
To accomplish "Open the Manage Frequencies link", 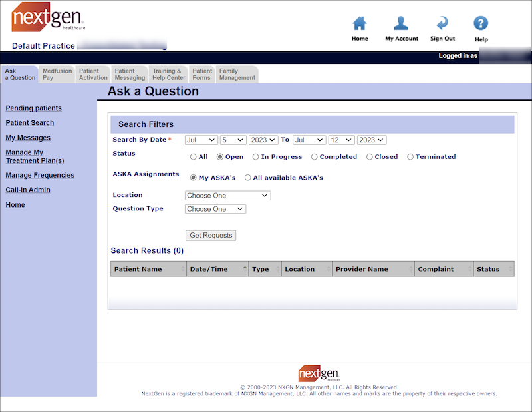I will point(40,175).
